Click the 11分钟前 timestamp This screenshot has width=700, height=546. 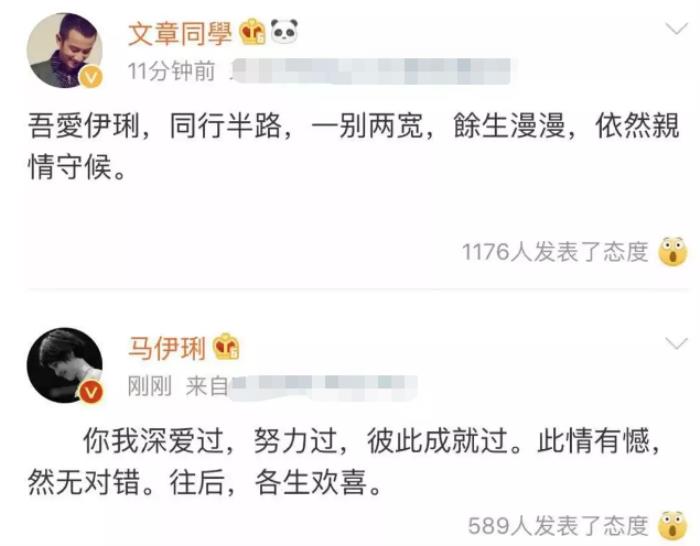pyautogui.click(x=171, y=71)
